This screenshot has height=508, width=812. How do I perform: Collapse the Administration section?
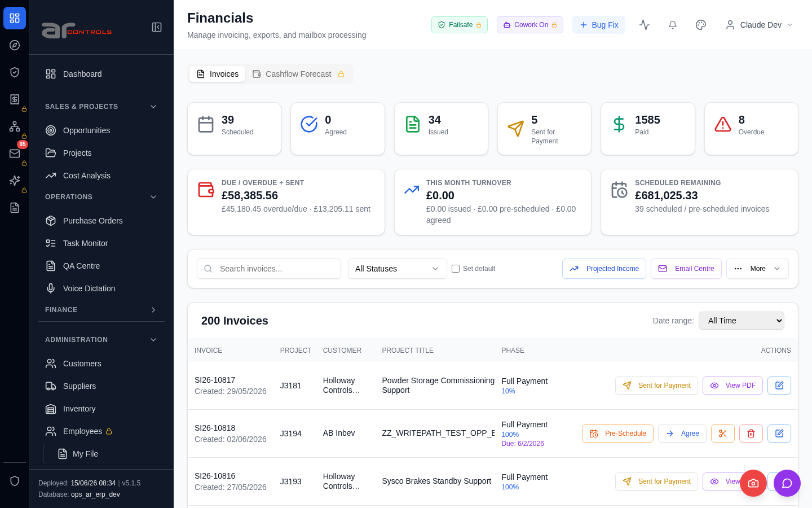tap(101, 340)
